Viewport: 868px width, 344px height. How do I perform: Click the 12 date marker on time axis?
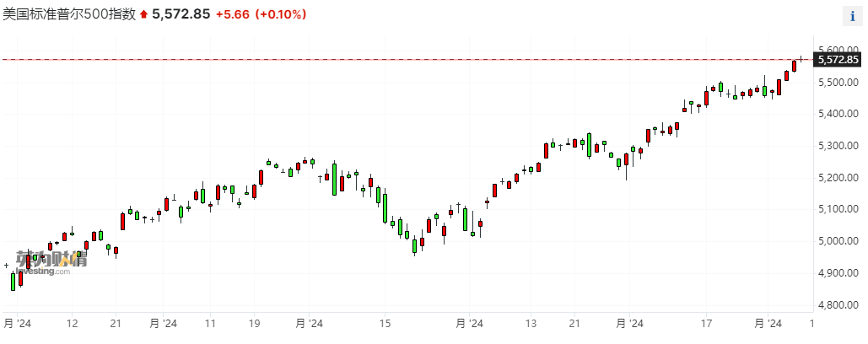point(73,323)
